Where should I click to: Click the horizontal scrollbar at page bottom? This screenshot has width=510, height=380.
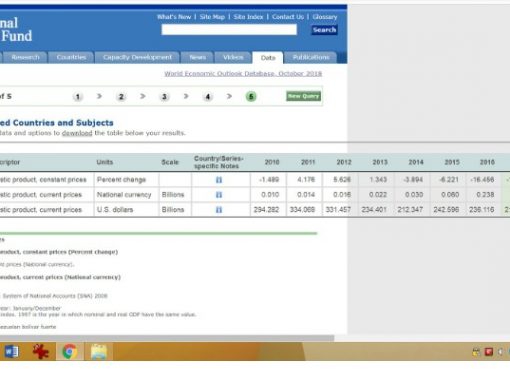(167, 338)
